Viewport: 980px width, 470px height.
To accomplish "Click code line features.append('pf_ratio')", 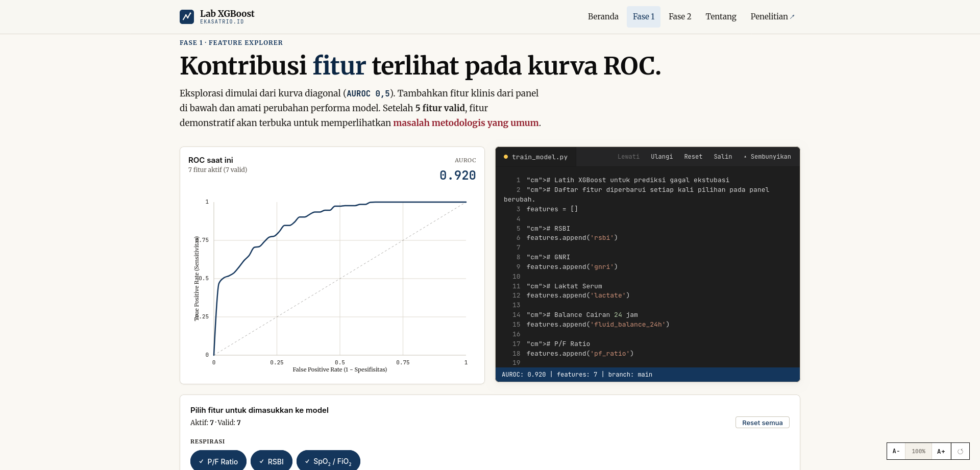I will tap(580, 354).
